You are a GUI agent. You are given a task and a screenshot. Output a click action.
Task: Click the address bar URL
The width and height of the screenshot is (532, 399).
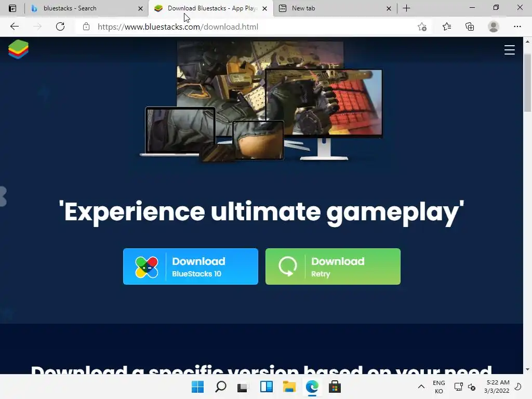pyautogui.click(x=178, y=26)
